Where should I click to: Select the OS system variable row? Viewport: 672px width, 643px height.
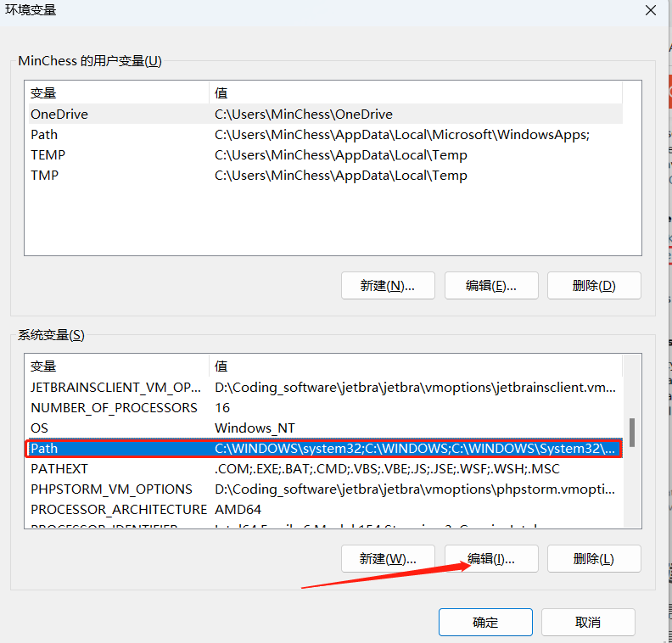coord(326,428)
